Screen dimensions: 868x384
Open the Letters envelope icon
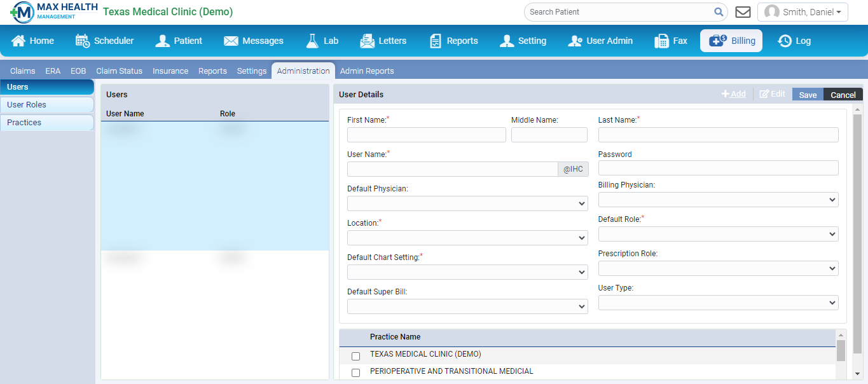[x=367, y=41]
